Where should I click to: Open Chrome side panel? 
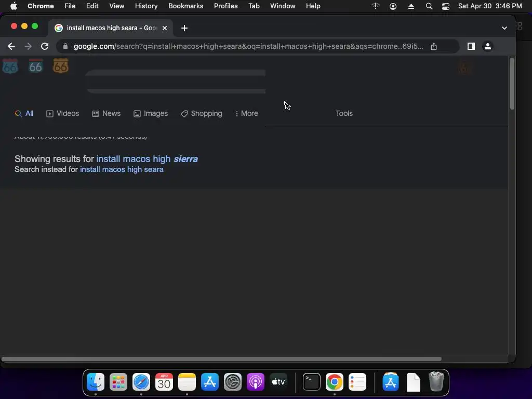(471, 46)
